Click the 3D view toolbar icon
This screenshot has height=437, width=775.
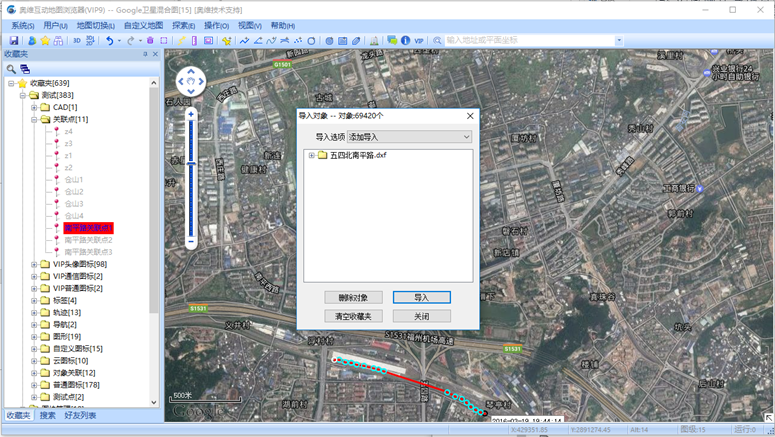pos(77,41)
